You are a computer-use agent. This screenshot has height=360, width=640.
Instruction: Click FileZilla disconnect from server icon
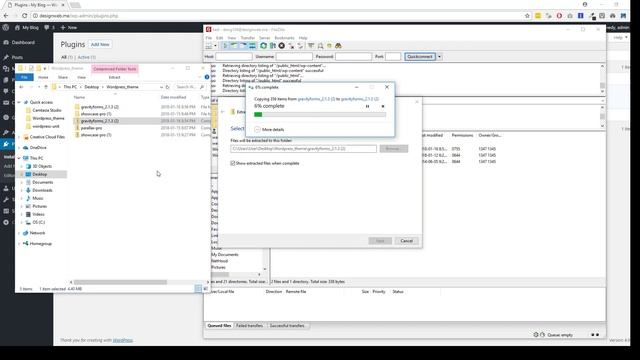(x=291, y=46)
